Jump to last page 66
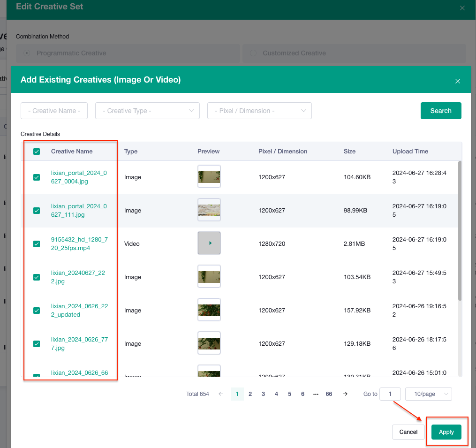This screenshot has height=448, width=476. (x=329, y=394)
